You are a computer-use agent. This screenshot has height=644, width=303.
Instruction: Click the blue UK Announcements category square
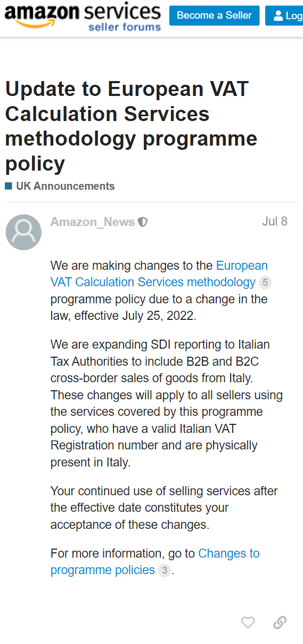coord(9,186)
